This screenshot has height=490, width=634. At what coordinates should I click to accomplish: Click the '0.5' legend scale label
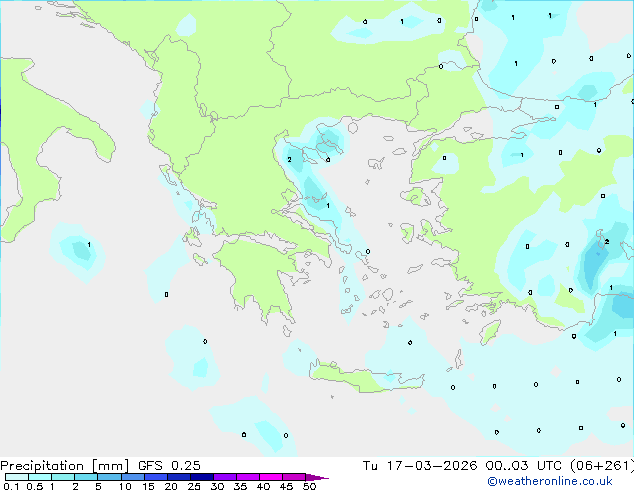point(35,486)
